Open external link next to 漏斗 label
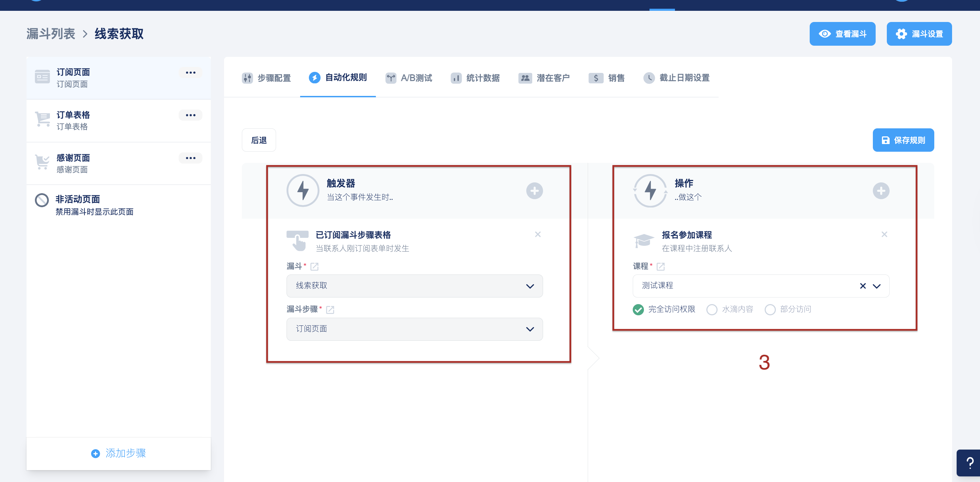This screenshot has width=980, height=482. click(314, 267)
